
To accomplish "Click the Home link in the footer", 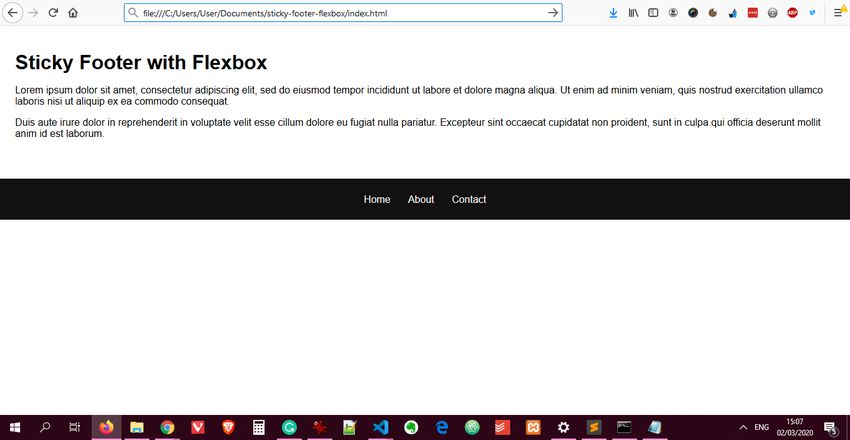I will coord(377,199).
